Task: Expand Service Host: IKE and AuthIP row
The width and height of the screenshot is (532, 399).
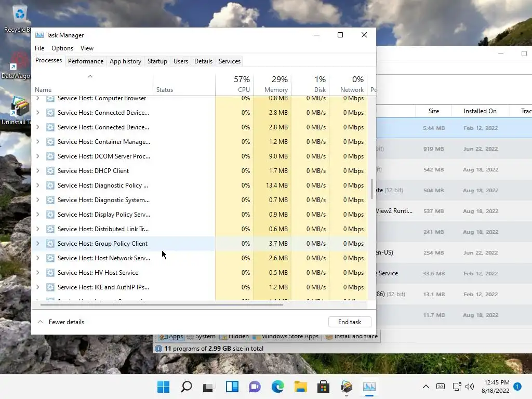Action: point(37,287)
